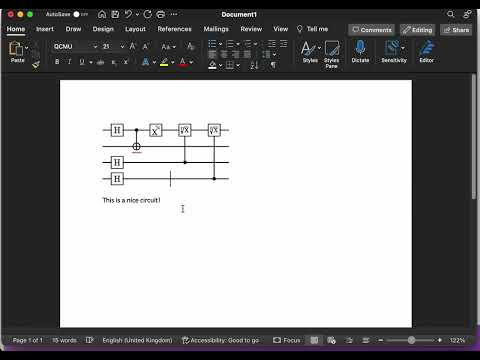480x360 pixels.
Task: Search the document with magnifier icon
Action: pyautogui.click(x=451, y=14)
